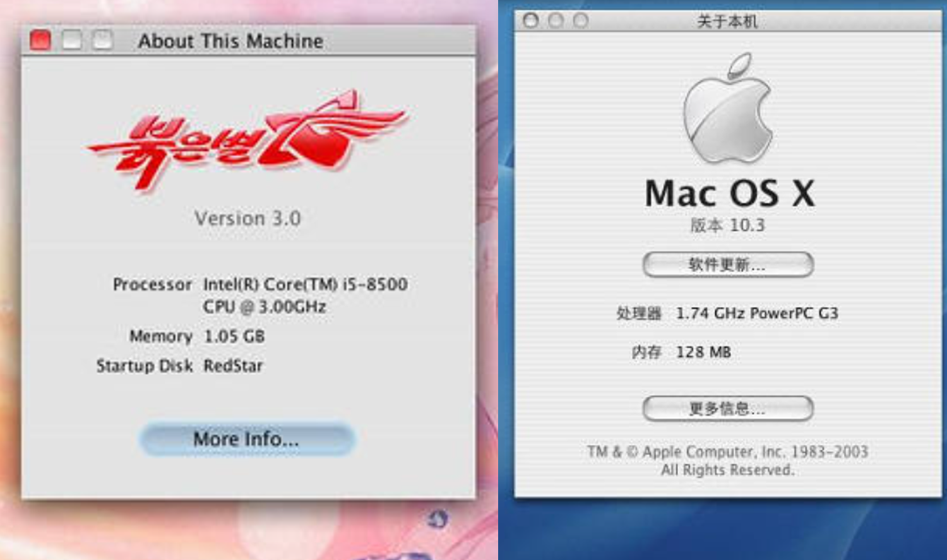Click the 1.74 GHz PowerPC G3 text
Screen dimensions: 947x560
757,313
